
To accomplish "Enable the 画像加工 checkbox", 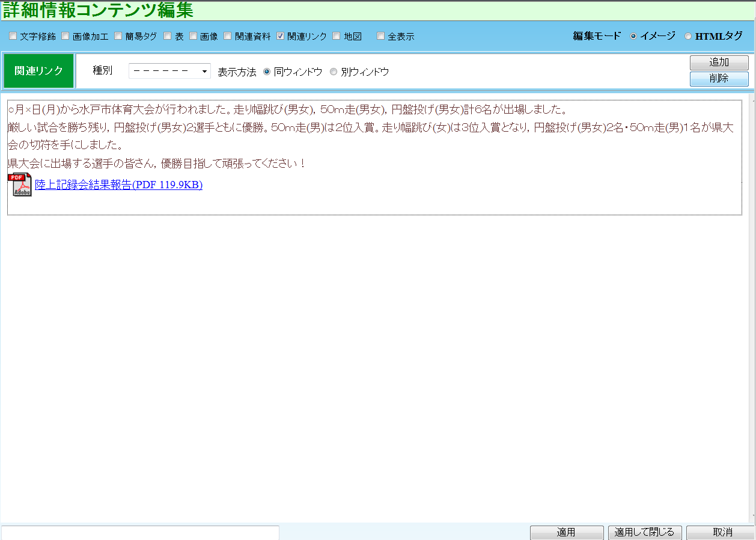I will click(x=66, y=36).
